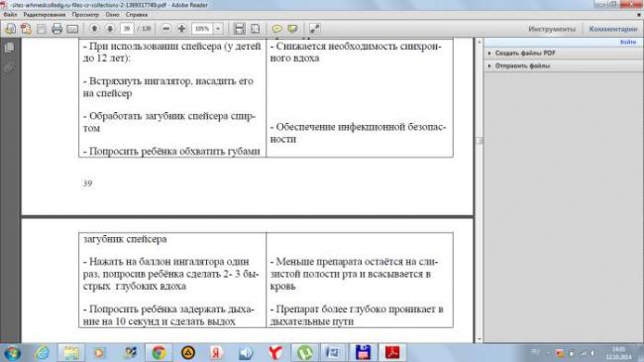Viewport: 644px width, 362px height.
Task: Click the speaker app icon in taskbar
Action: [x=246, y=353]
